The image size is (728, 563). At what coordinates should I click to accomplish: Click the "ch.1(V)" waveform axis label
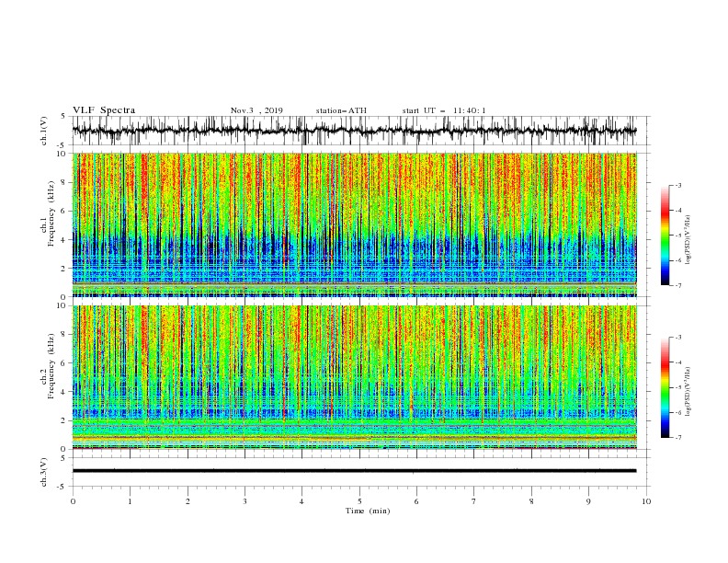44,131
